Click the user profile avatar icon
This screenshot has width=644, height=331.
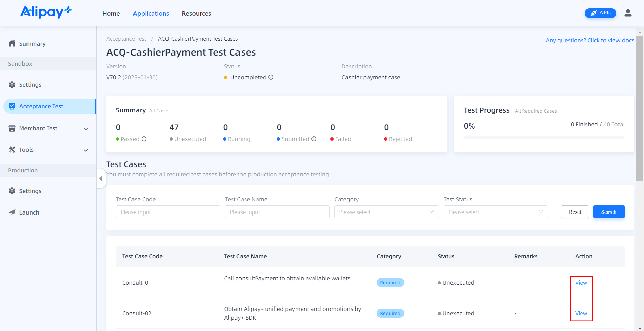tap(628, 13)
